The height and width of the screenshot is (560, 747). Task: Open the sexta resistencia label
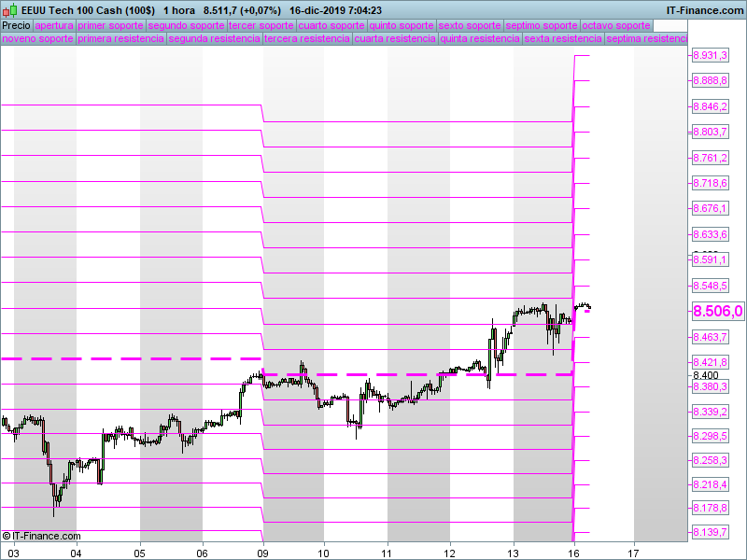(x=563, y=38)
